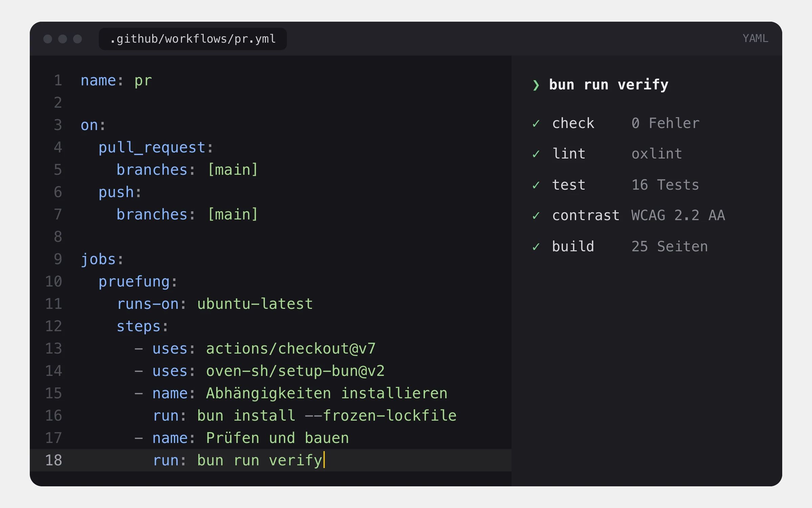Click the 'build' step label
The image size is (812, 508).
point(573,247)
